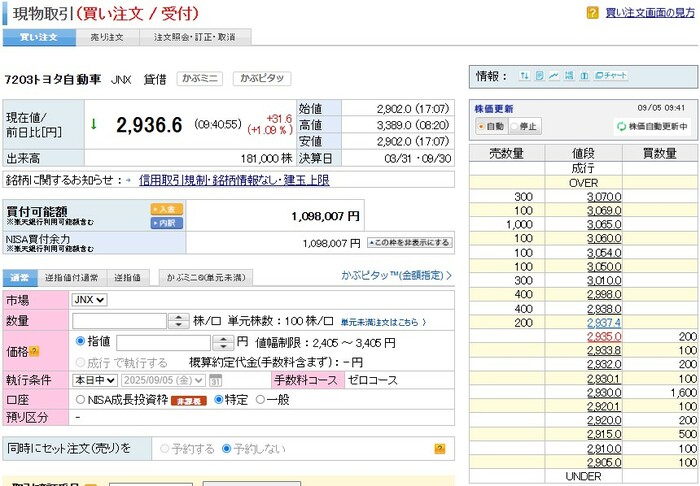The image size is (700, 486).
Task: Click bid price 2,935.0 in order book
Action: (x=604, y=336)
